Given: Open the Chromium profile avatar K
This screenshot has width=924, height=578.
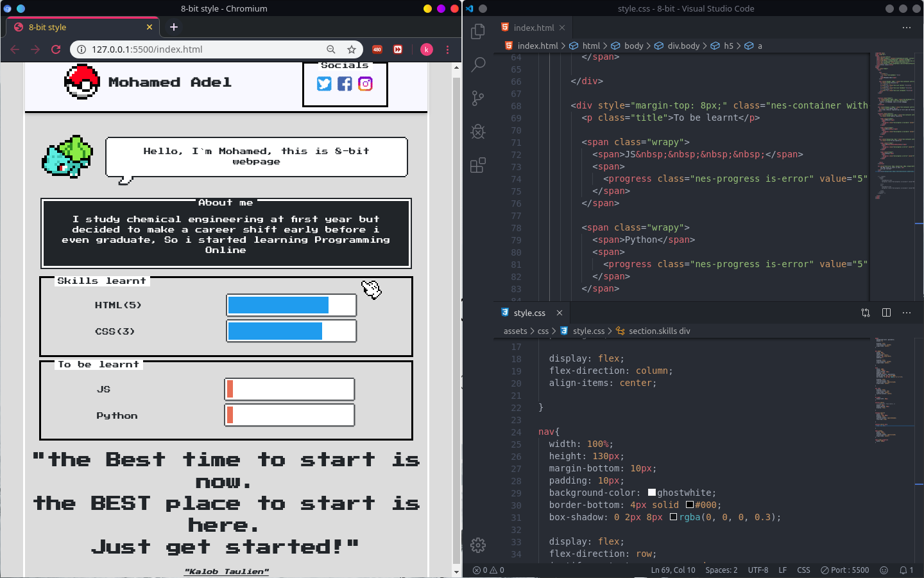Looking at the screenshot, I should 427,49.
